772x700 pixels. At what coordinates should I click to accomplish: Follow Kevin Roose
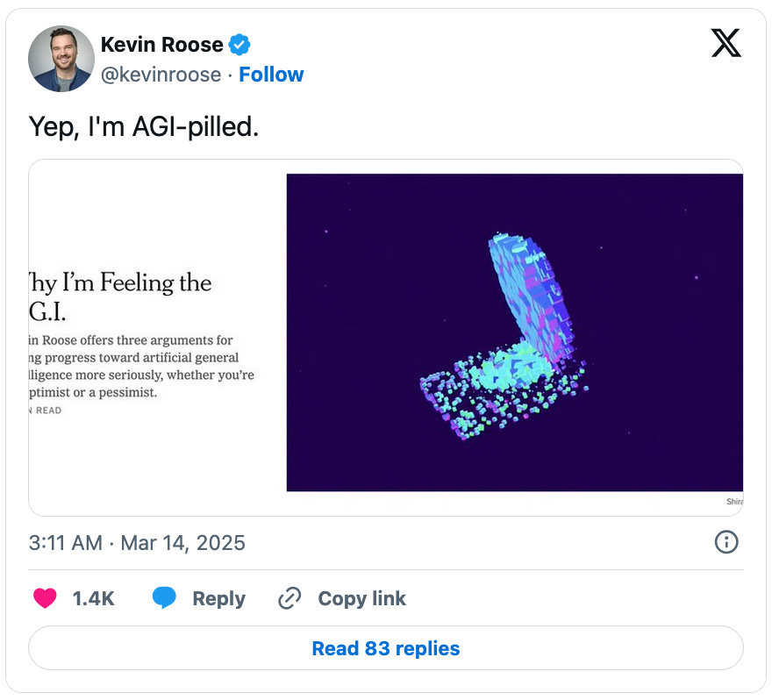click(x=271, y=75)
